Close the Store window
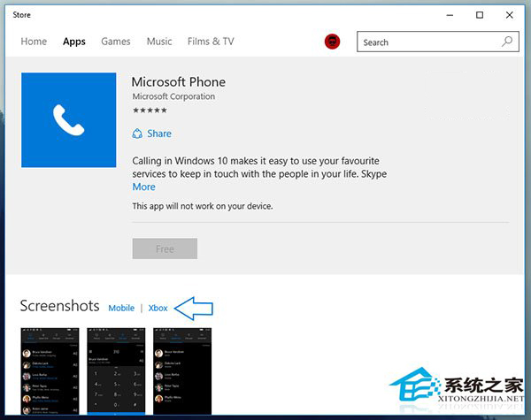 pyautogui.click(x=510, y=15)
